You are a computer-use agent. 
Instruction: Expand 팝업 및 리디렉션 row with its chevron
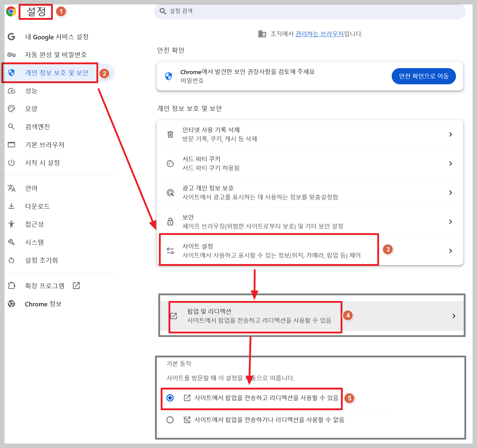(454, 316)
